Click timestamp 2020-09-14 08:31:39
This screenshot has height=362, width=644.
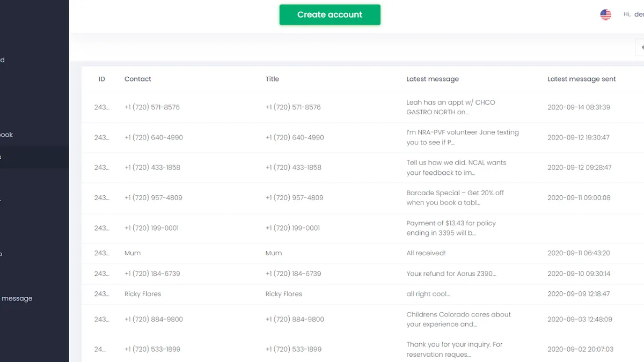(579, 107)
